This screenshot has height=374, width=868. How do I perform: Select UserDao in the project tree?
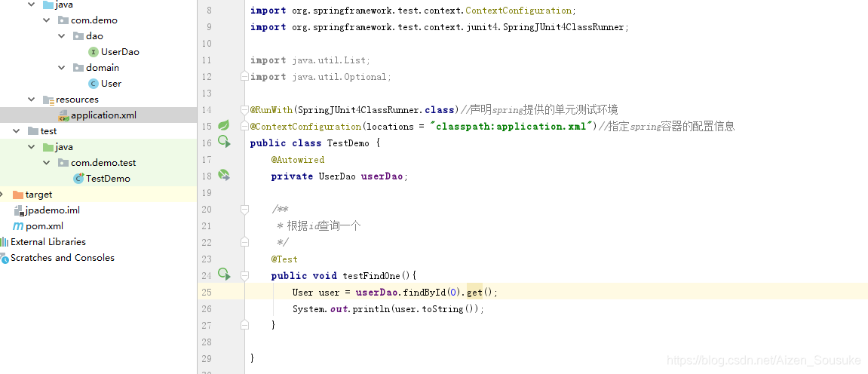[120, 52]
